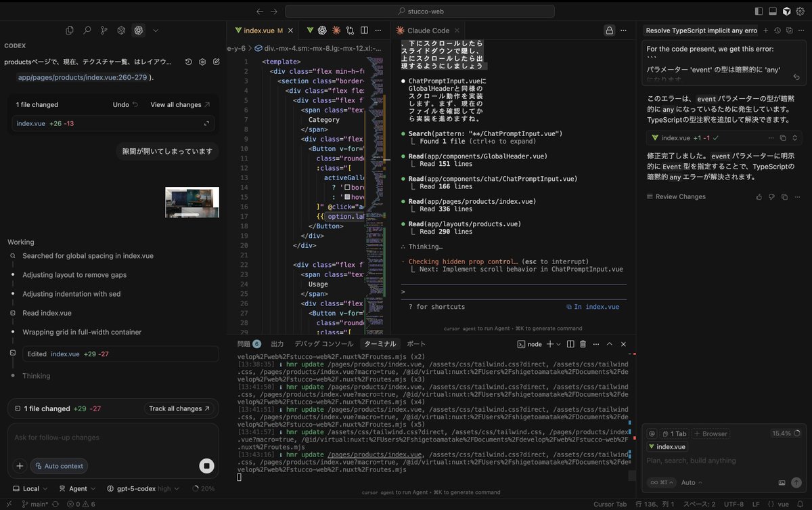Close the index.vue tab
The height and width of the screenshot is (510, 812).
pos(291,30)
